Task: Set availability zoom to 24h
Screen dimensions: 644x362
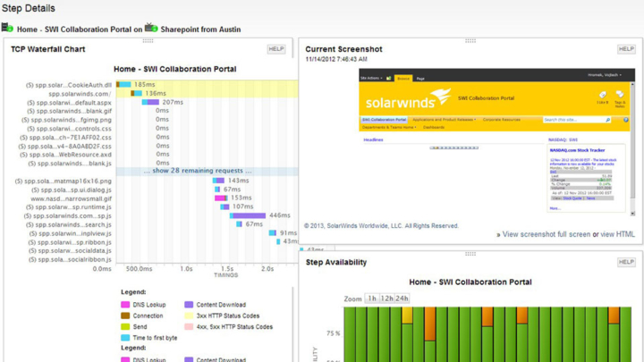Action: click(402, 299)
